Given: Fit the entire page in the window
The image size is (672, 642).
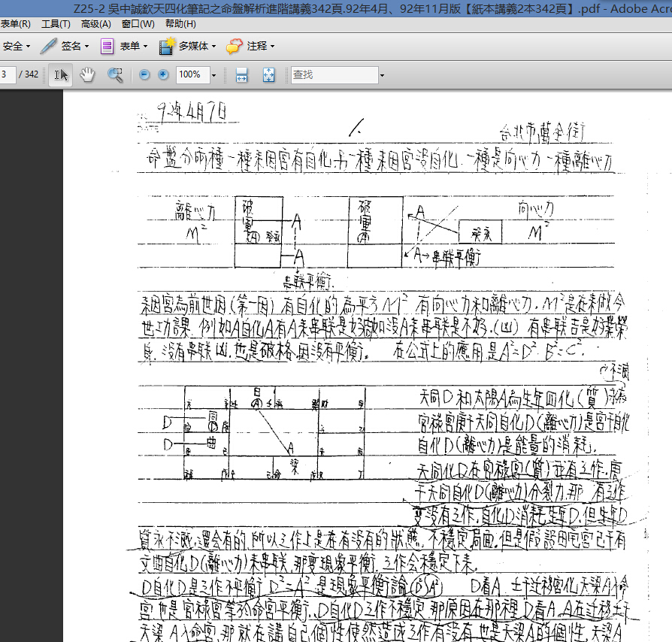Looking at the screenshot, I should coord(268,74).
